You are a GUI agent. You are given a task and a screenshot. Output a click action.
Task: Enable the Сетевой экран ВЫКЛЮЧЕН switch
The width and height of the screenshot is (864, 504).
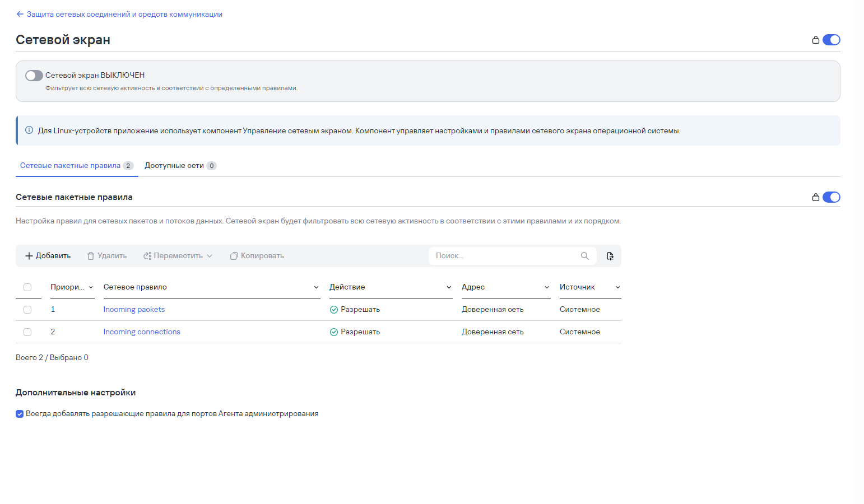point(34,76)
